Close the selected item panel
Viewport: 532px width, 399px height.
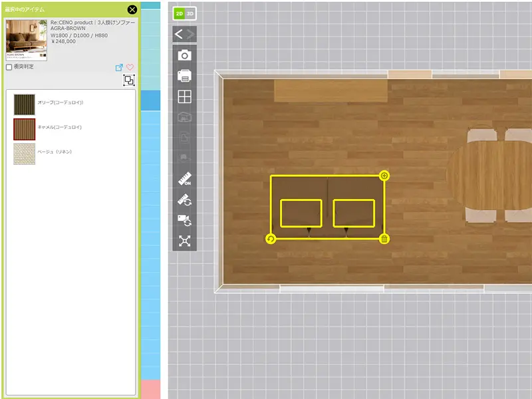click(132, 9)
